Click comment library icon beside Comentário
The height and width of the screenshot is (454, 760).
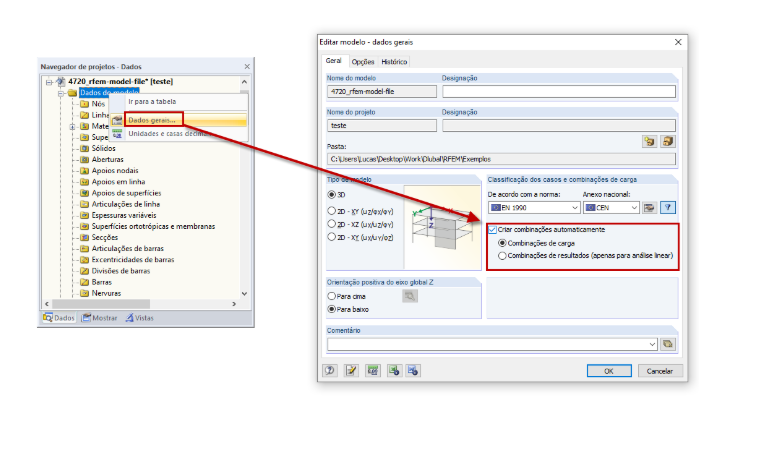click(668, 344)
